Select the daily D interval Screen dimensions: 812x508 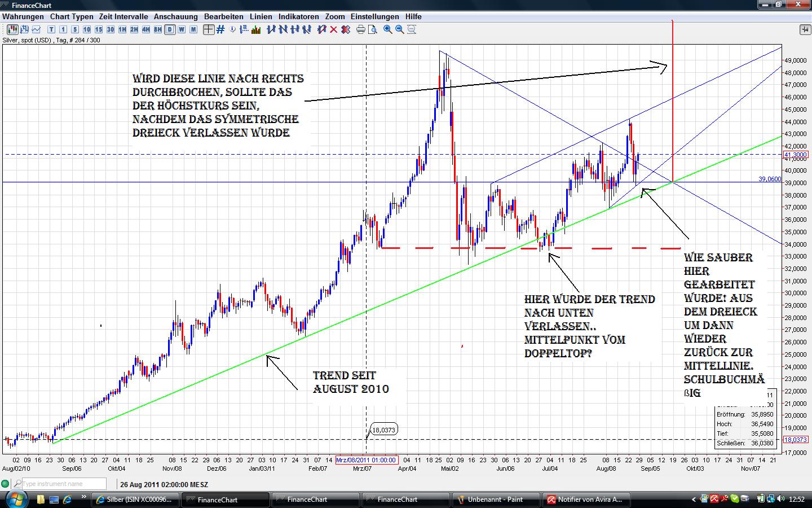[170, 29]
